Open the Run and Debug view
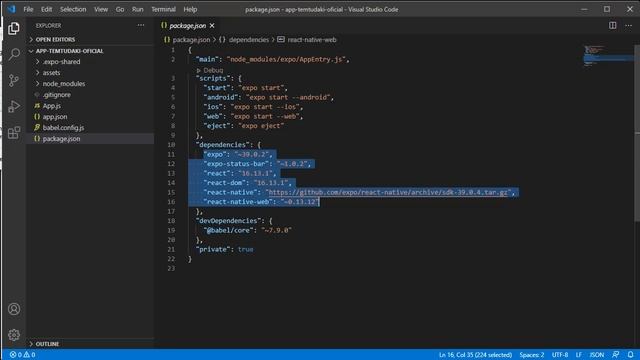640x360 pixels. 13,106
